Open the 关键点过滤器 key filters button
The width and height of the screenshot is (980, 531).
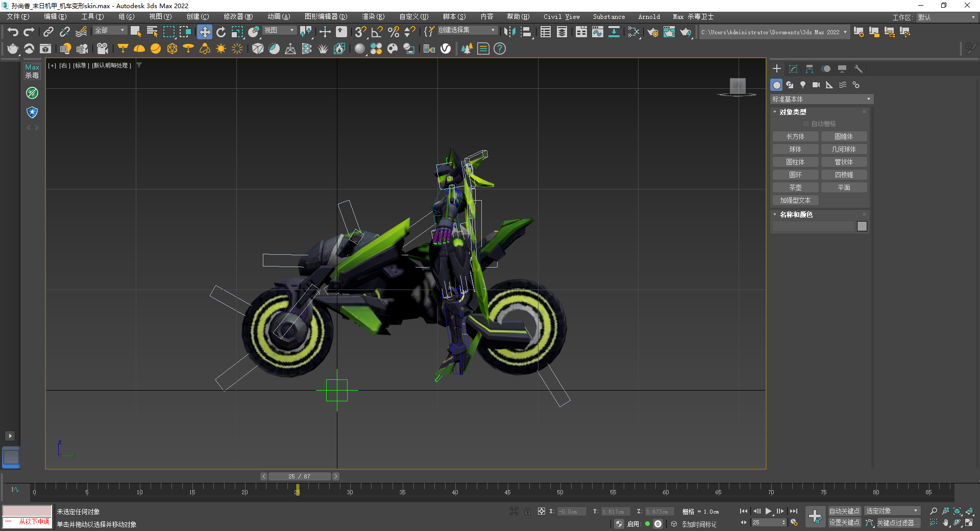[898, 523]
